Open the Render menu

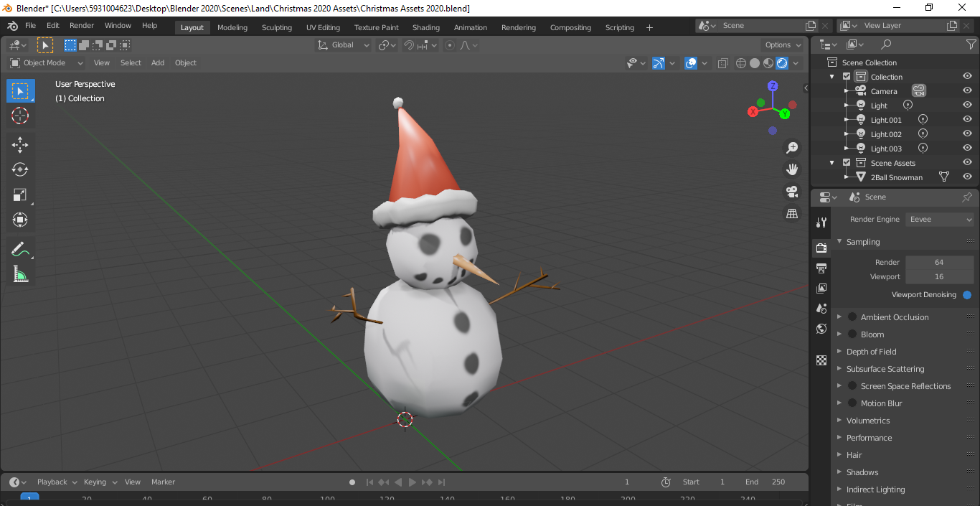coord(81,25)
